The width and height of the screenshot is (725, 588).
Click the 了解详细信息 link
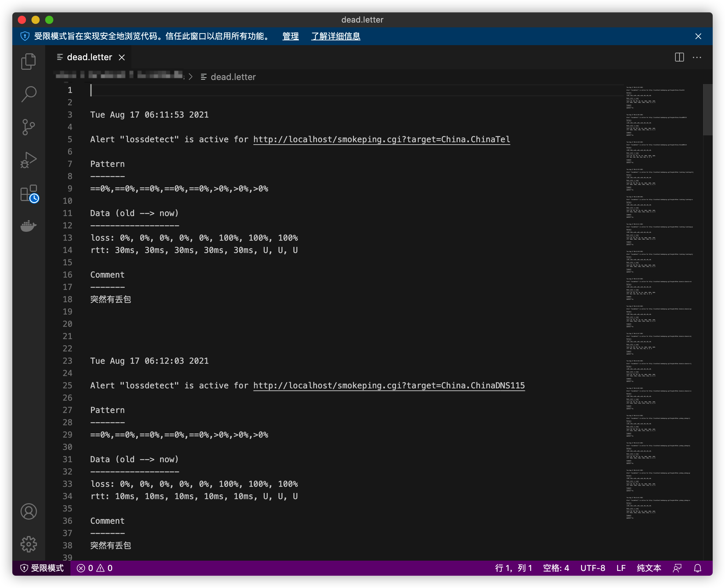(x=335, y=36)
